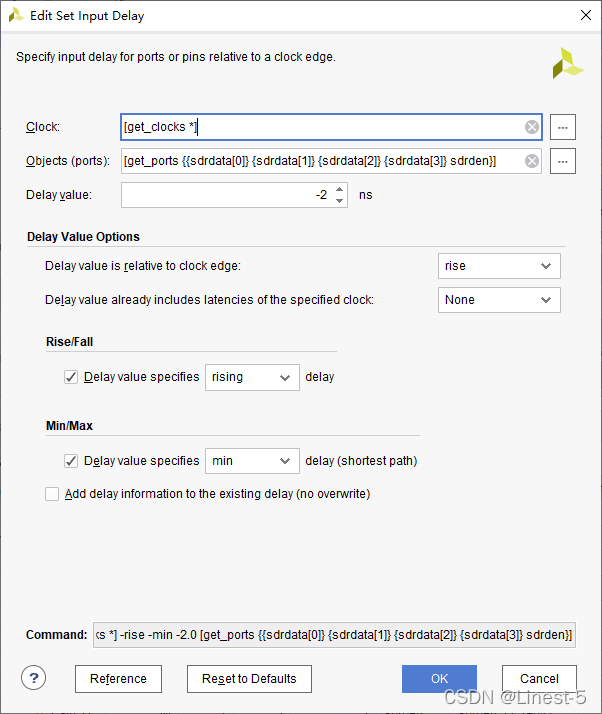Click the Xilinx logo in the dialog header

(567, 64)
